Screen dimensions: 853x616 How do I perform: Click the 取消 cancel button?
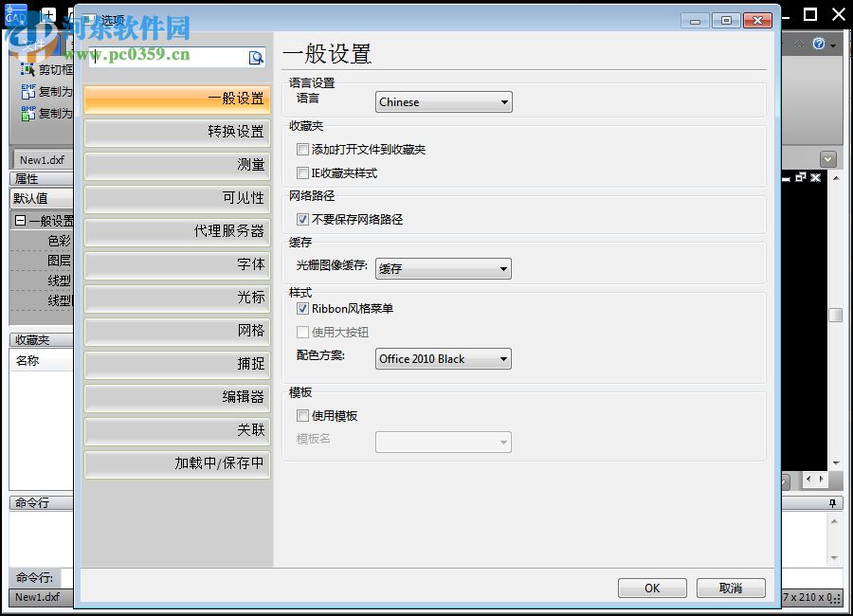point(731,588)
